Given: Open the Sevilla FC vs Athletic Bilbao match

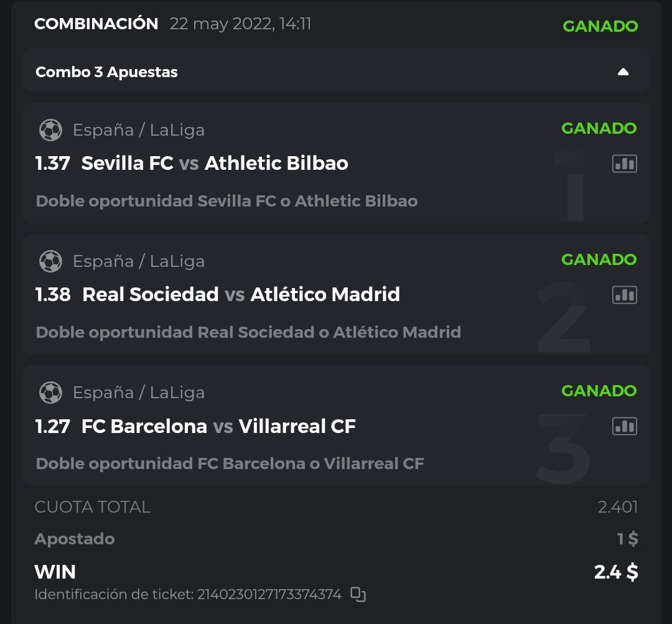Looking at the screenshot, I should click(x=215, y=164).
